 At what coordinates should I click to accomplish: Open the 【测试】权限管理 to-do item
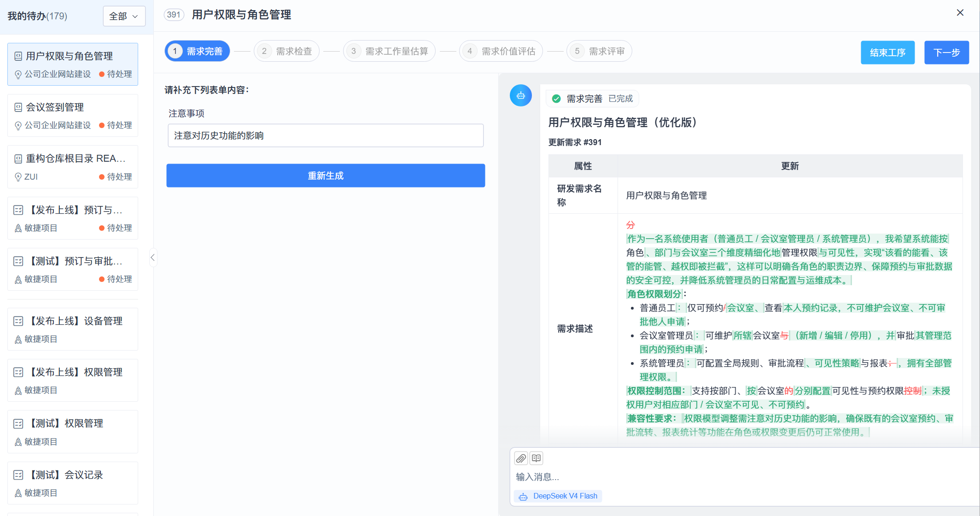pyautogui.click(x=73, y=432)
